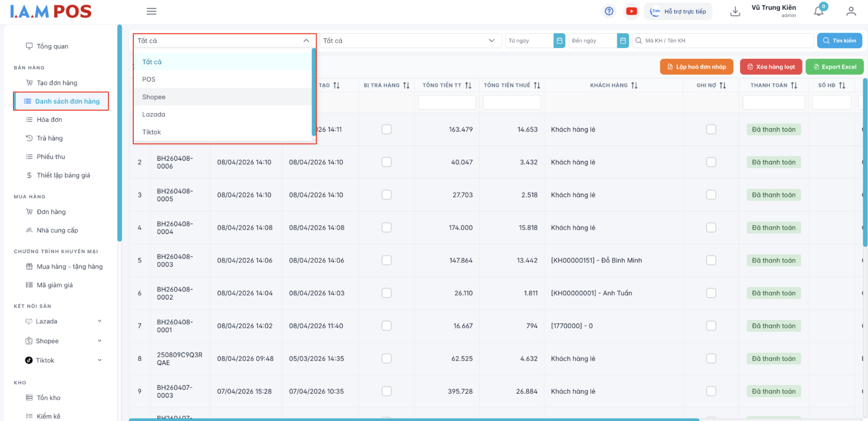Click the 'Xóa hàng loạt' button
The image size is (868, 421).
[771, 67]
